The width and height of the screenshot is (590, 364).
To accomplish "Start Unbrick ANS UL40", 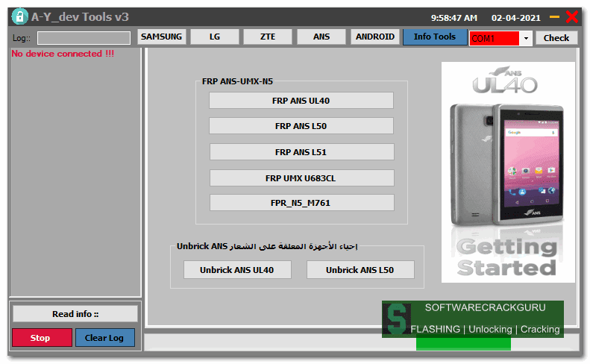I will 237,270.
